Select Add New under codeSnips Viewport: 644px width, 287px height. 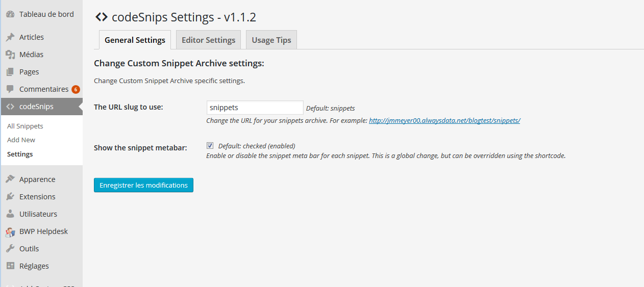(x=21, y=140)
